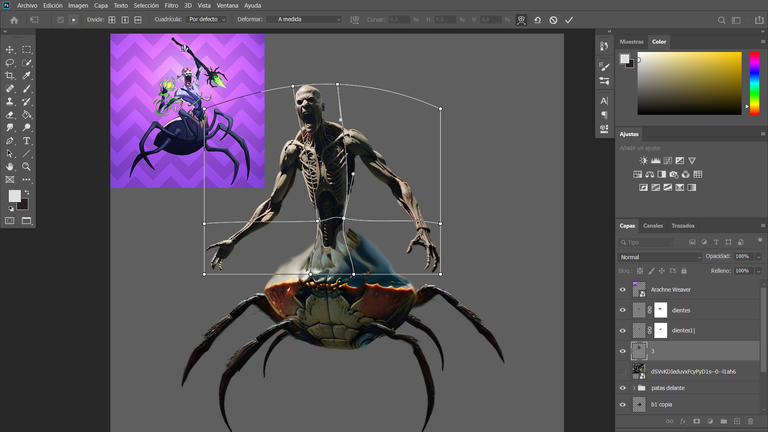Pick a color in the yellow color field
The height and width of the screenshot is (432, 768).
click(689, 83)
